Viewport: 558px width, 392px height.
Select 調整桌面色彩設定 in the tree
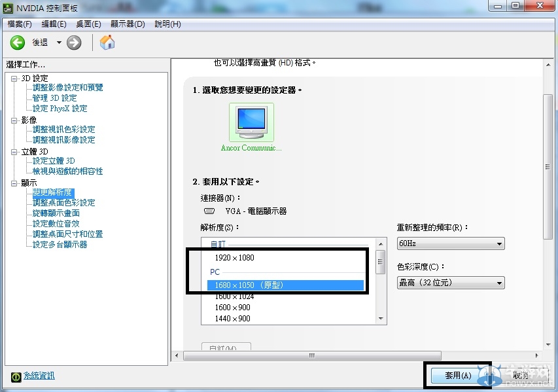point(64,203)
